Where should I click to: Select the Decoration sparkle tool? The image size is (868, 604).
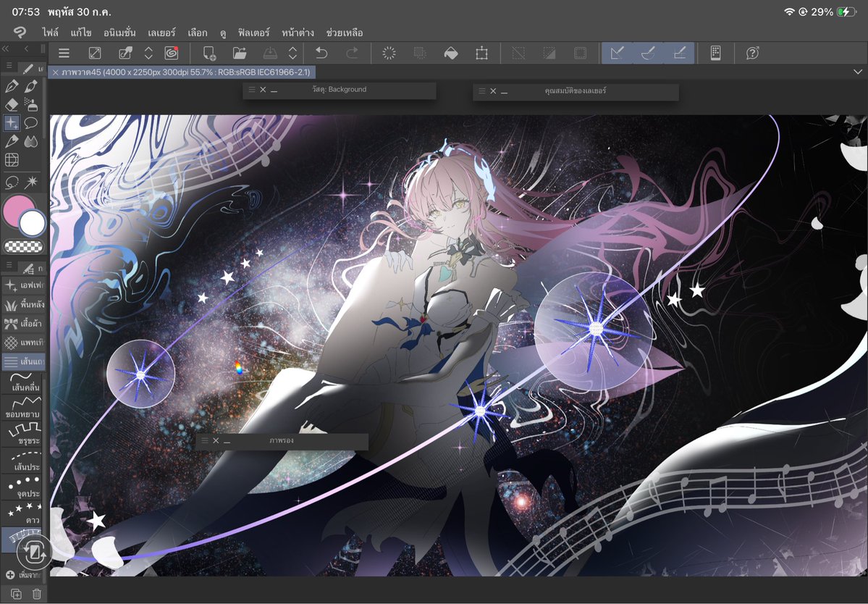[x=12, y=123]
